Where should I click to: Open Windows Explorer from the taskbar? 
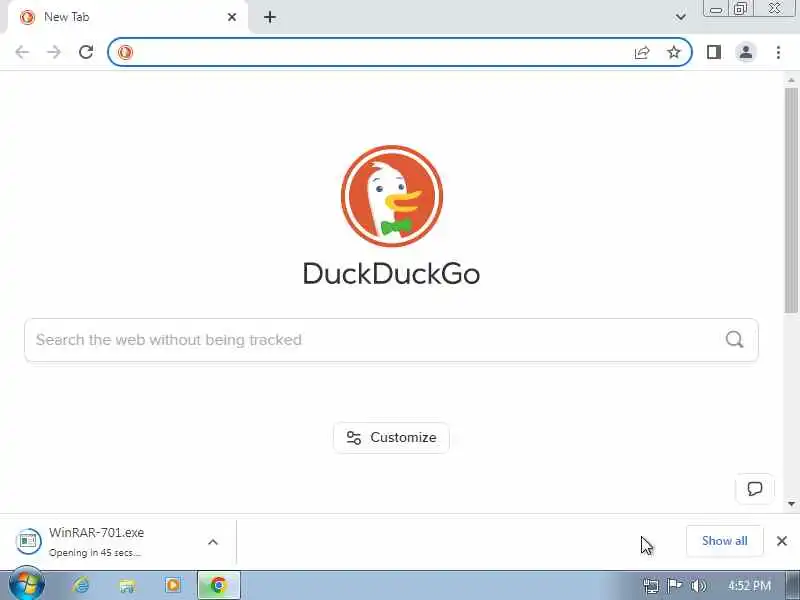click(x=127, y=585)
